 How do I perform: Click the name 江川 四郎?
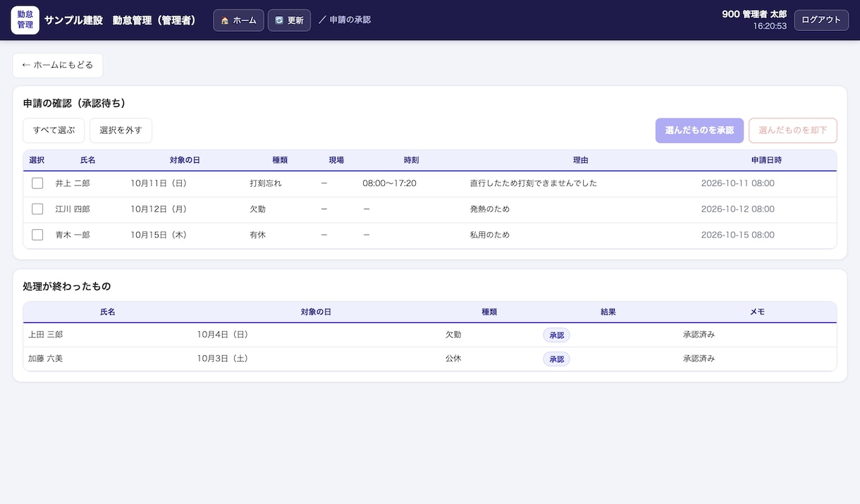(73, 209)
